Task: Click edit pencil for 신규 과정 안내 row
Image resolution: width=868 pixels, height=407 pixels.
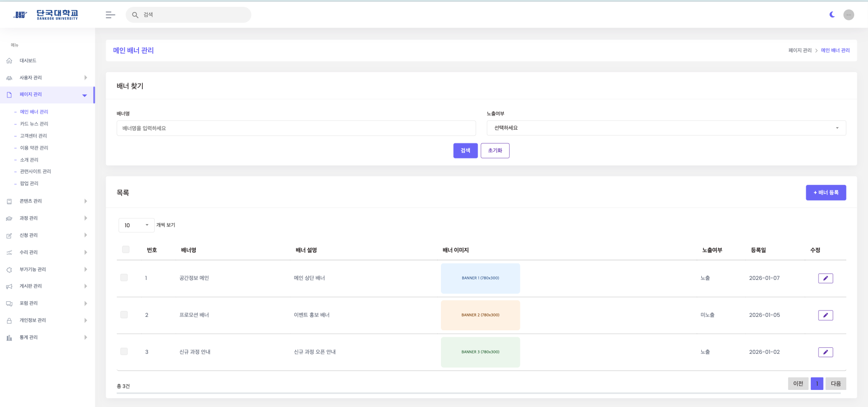Action: point(826,352)
